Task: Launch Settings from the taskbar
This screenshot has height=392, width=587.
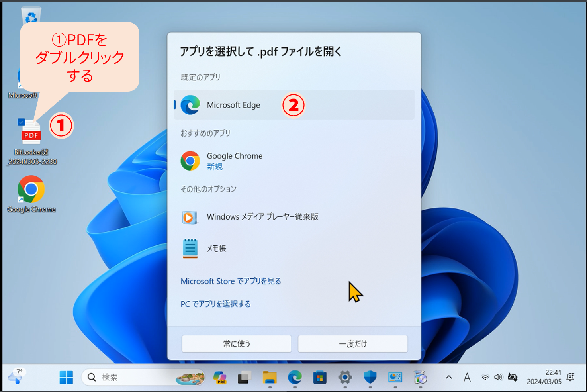Action: click(344, 377)
